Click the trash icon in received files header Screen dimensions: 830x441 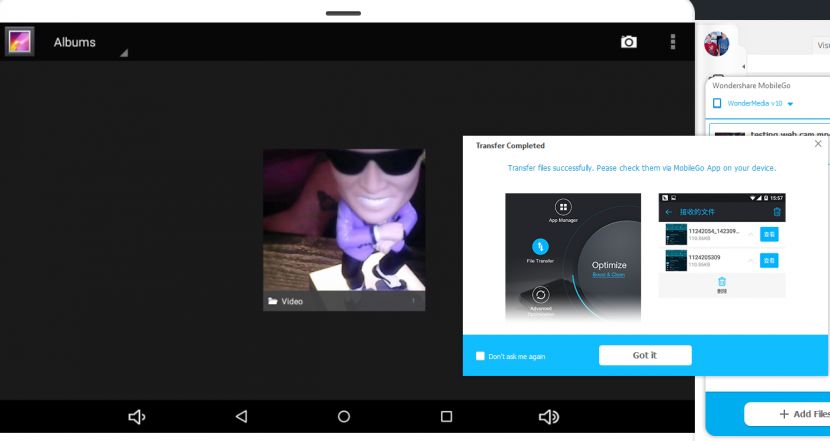[777, 212]
